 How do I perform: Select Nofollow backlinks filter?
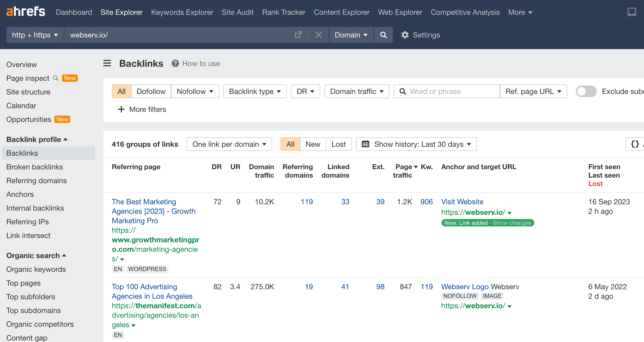pyautogui.click(x=194, y=91)
